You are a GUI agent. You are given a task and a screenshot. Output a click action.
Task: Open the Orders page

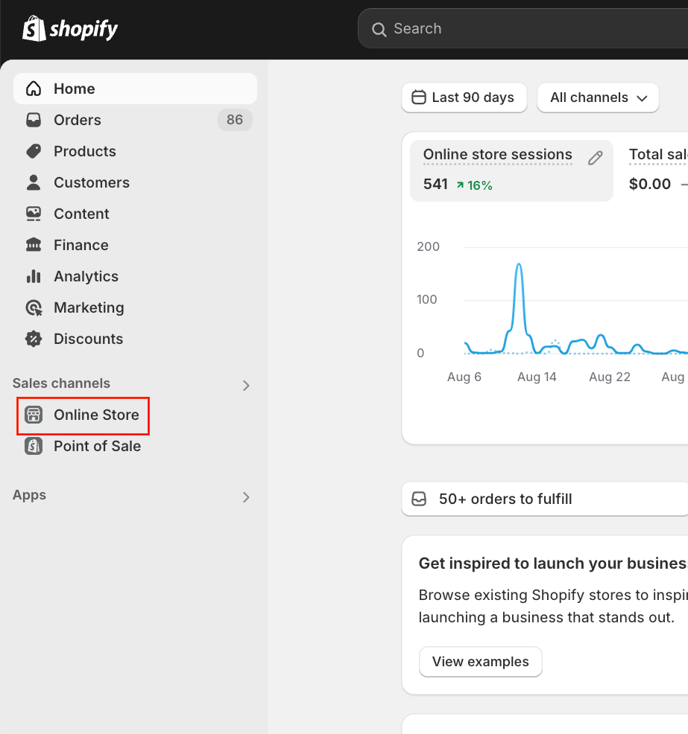pyautogui.click(x=135, y=120)
